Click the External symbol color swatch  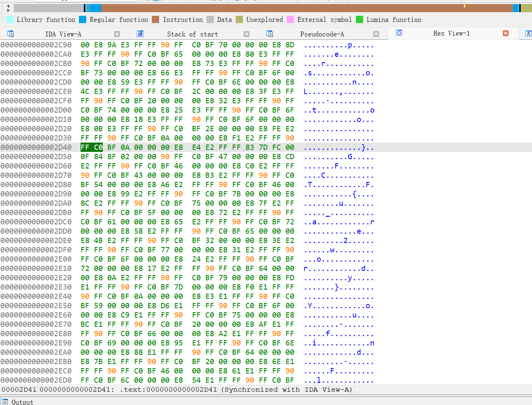tap(290, 19)
